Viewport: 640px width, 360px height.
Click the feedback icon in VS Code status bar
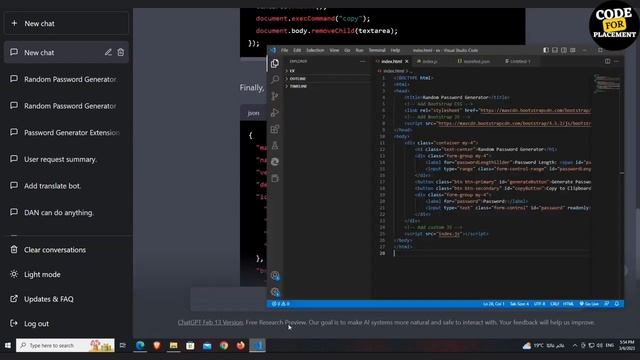(x=607, y=304)
